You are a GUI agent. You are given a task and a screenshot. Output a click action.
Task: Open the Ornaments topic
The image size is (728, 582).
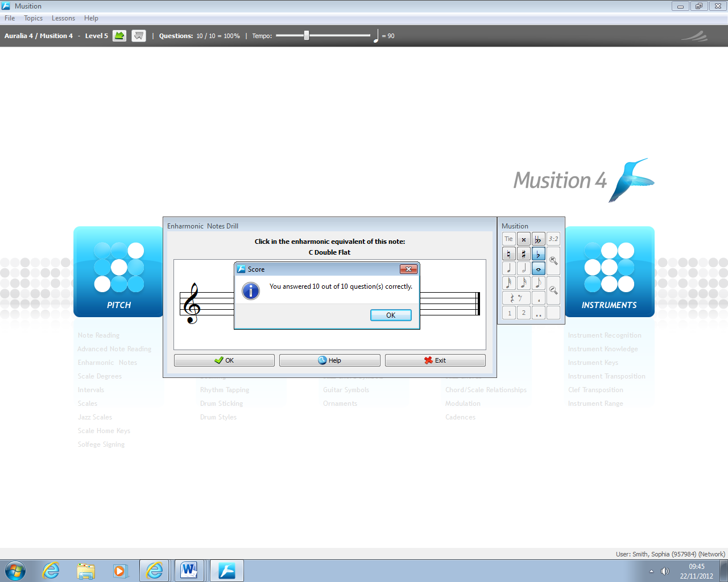[x=340, y=404]
